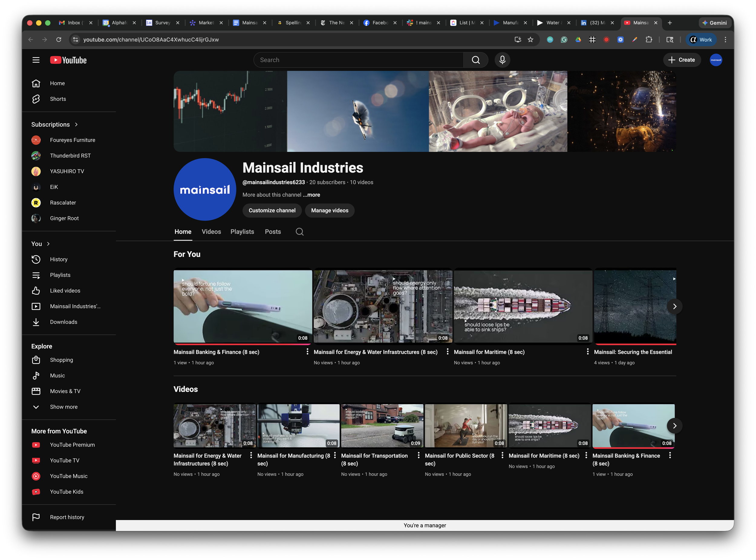756x560 pixels.
Task: Switch to the channel Posts tab
Action: [x=273, y=231]
